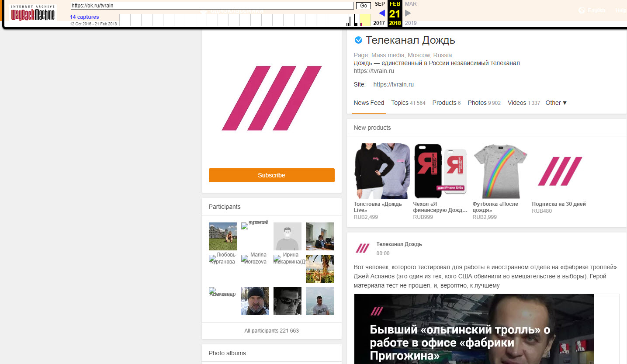This screenshot has width=627, height=364.
Task: Open Телеканал Дождь post author name
Action: click(399, 244)
